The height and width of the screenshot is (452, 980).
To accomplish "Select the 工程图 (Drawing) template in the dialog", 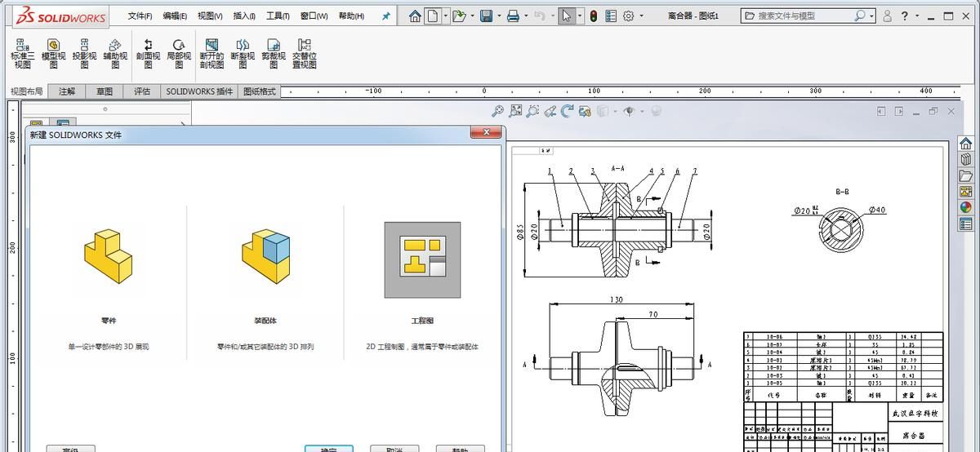I will point(422,259).
